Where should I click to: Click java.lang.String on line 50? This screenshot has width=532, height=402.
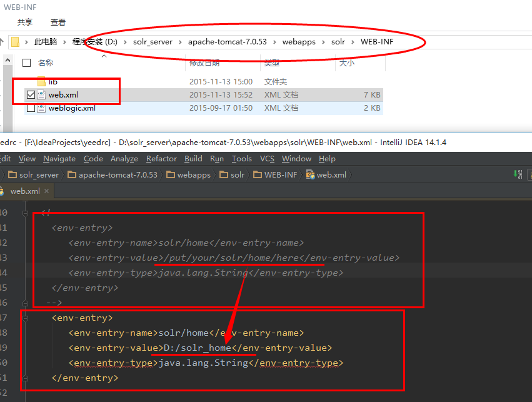(203, 363)
